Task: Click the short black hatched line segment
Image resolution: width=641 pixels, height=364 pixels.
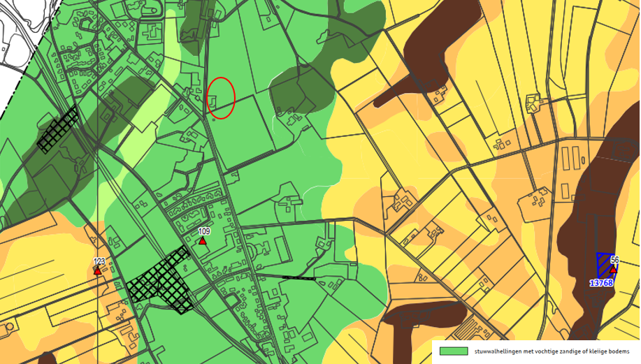Action: click(x=298, y=278)
